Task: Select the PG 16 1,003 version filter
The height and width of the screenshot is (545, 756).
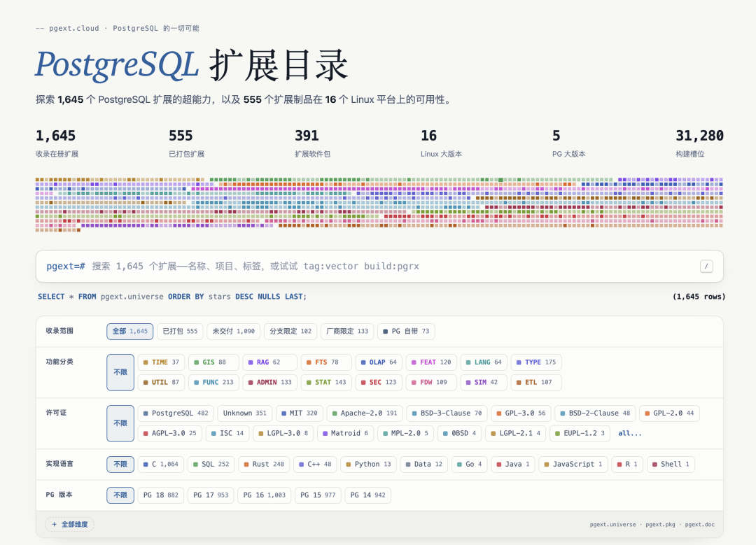Action: pyautogui.click(x=264, y=495)
